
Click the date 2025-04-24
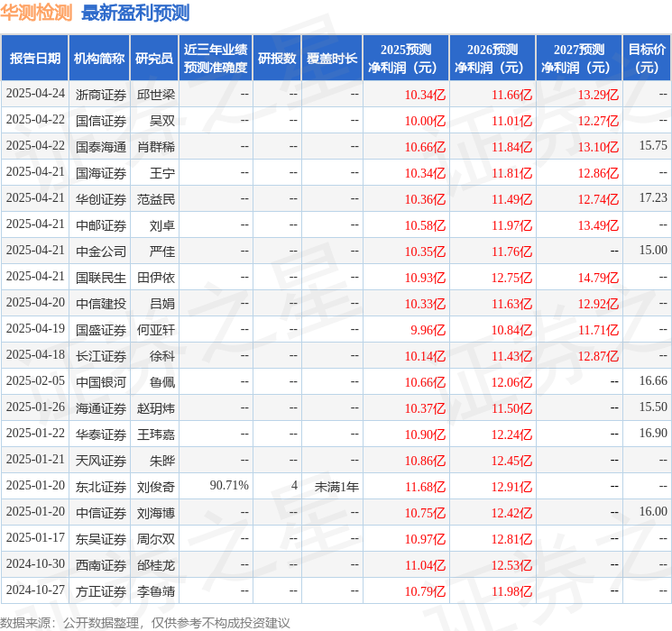click(x=35, y=94)
